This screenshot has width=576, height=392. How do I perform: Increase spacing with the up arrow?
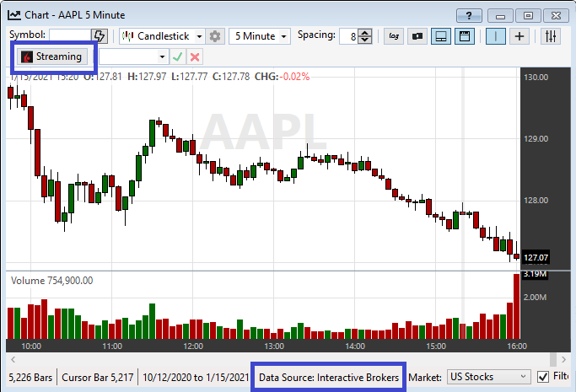click(365, 33)
